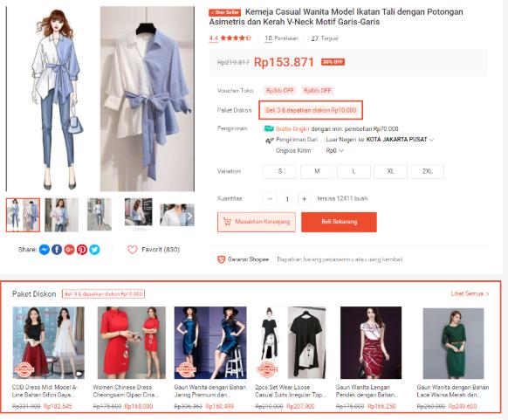Screen dimensions: 508x420
Task: Tweet the product with the Twitter icon
Action: [94, 250]
